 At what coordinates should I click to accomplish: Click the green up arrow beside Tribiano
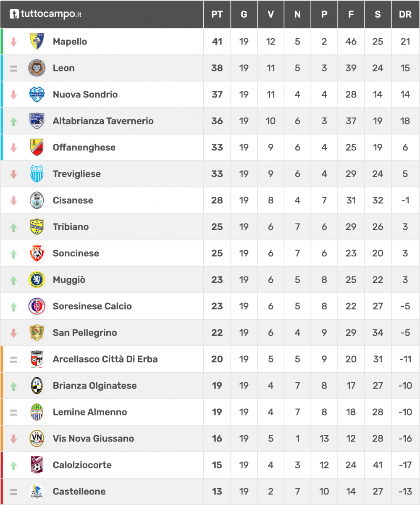[x=13, y=227]
